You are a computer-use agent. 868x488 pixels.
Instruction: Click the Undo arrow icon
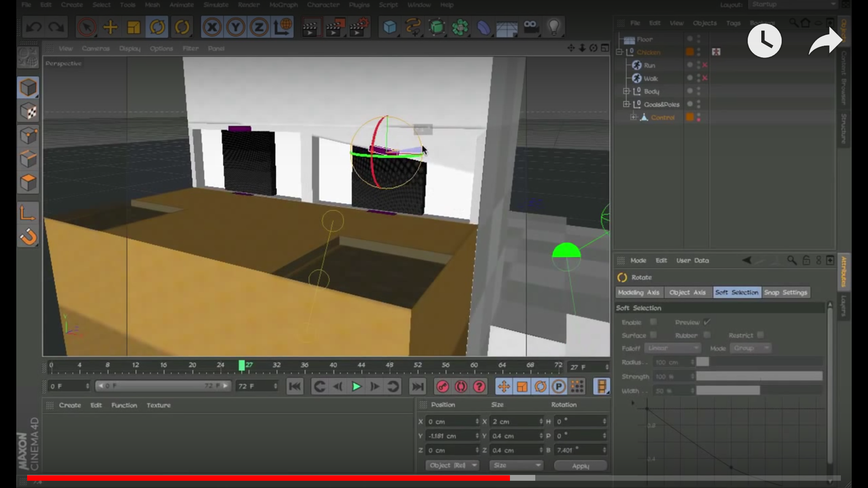(34, 28)
